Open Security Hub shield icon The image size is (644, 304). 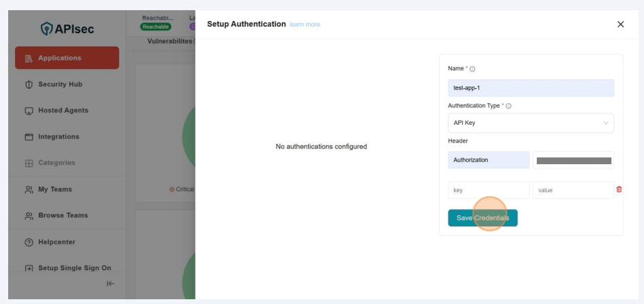[x=29, y=85]
